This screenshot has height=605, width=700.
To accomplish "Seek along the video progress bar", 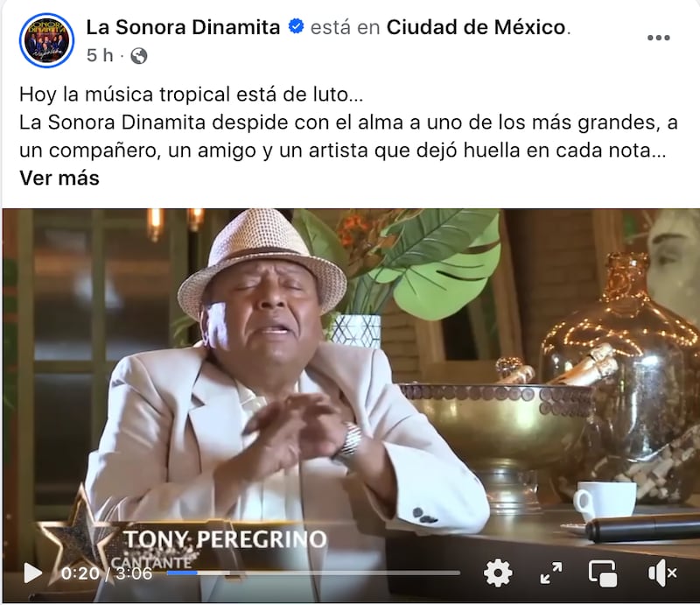I will (313, 573).
